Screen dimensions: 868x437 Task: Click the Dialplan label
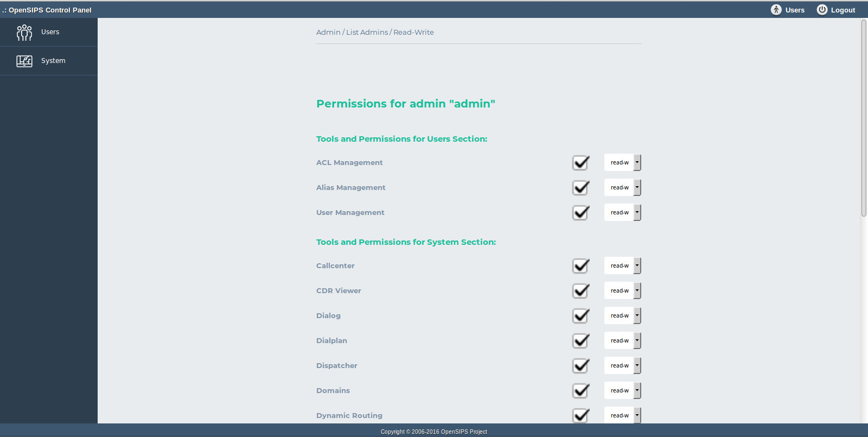pyautogui.click(x=331, y=340)
